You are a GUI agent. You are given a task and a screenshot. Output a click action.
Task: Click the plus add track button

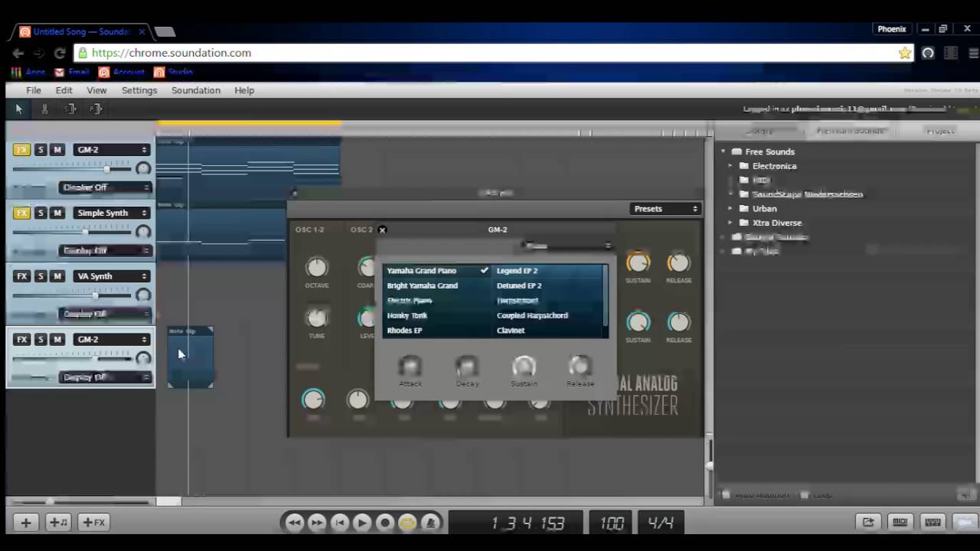tap(26, 523)
